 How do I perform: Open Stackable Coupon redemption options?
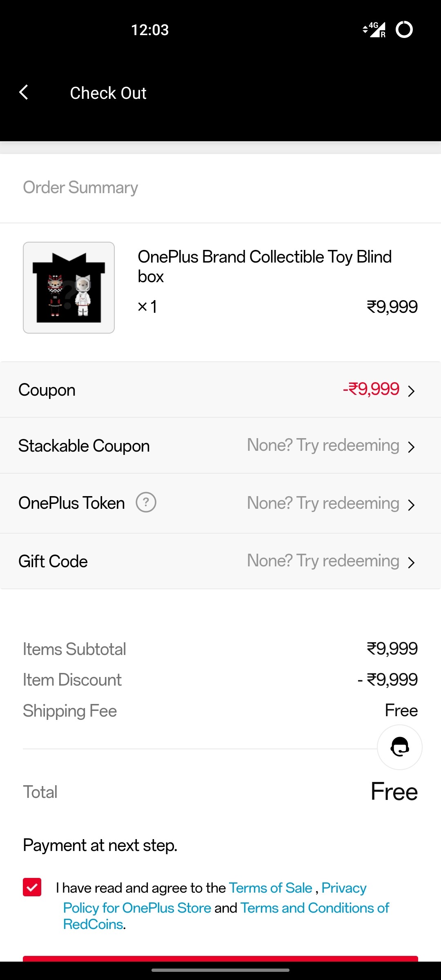pos(220,445)
